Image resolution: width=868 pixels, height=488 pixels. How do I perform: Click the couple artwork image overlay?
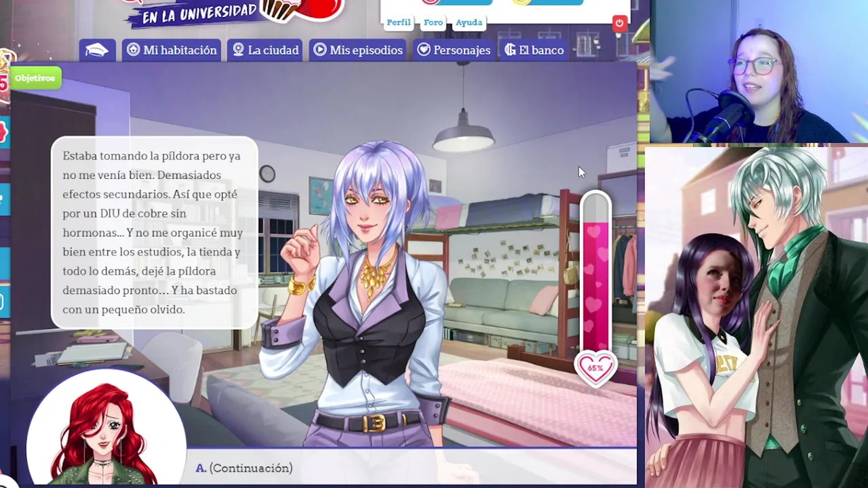[756, 317]
